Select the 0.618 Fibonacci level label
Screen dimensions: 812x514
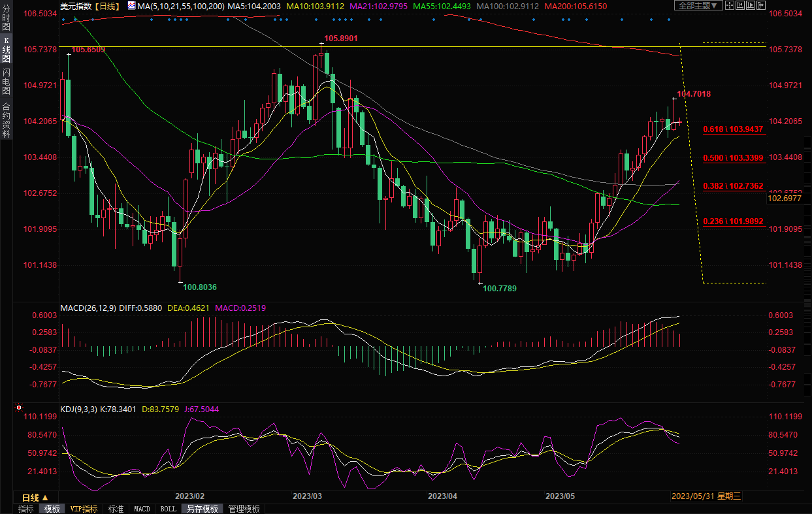733,129
